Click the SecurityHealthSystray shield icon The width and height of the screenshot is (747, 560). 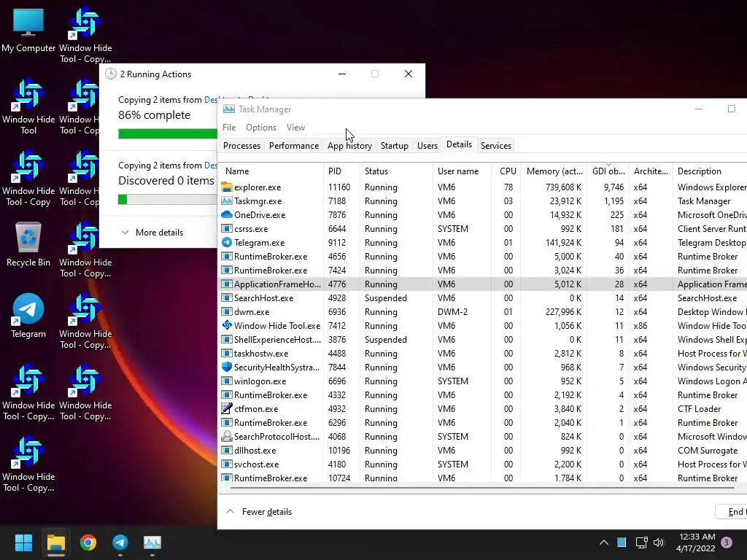coord(227,367)
